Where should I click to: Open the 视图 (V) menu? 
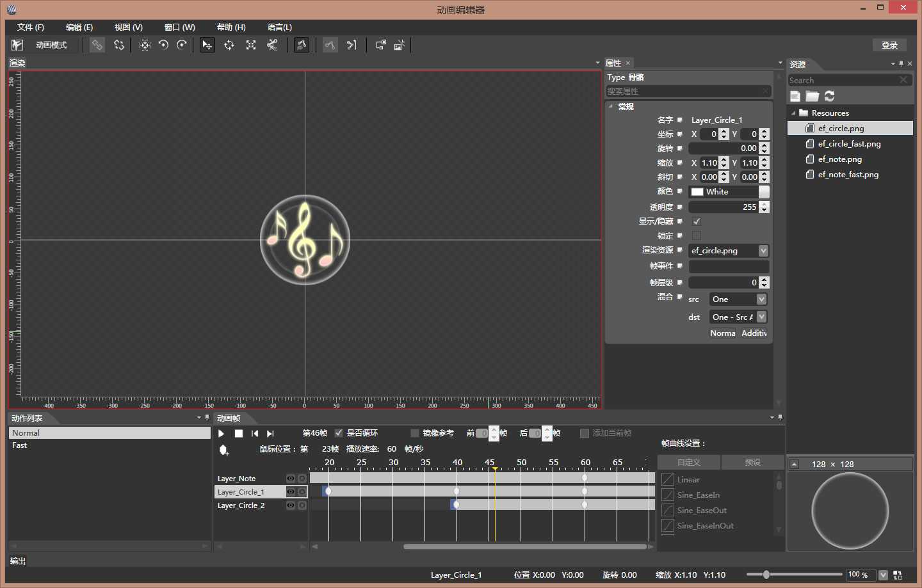pyautogui.click(x=129, y=27)
